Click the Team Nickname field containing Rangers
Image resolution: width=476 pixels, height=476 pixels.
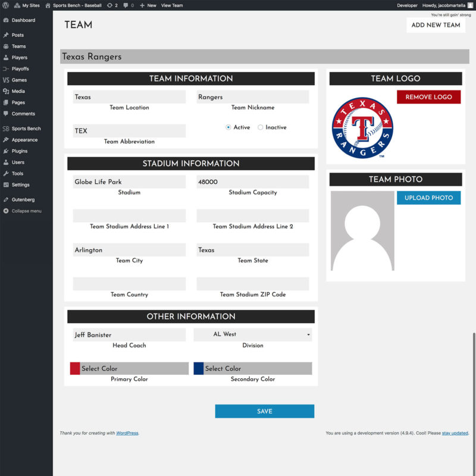pos(252,97)
